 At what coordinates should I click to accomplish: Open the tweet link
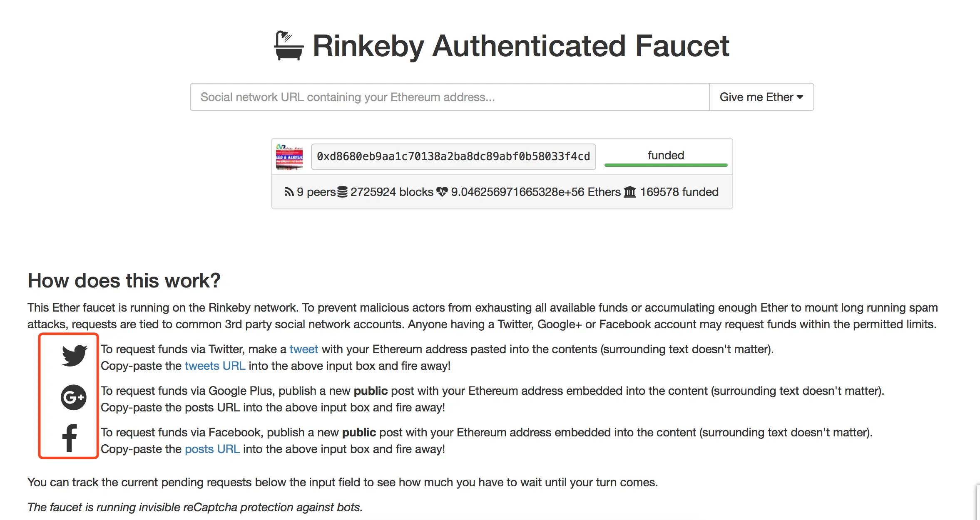point(303,349)
